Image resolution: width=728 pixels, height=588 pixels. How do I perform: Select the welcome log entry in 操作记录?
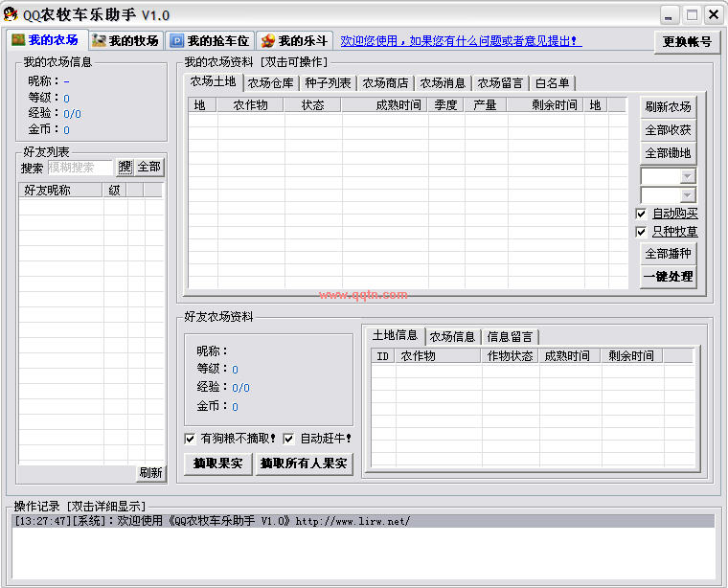(363, 521)
